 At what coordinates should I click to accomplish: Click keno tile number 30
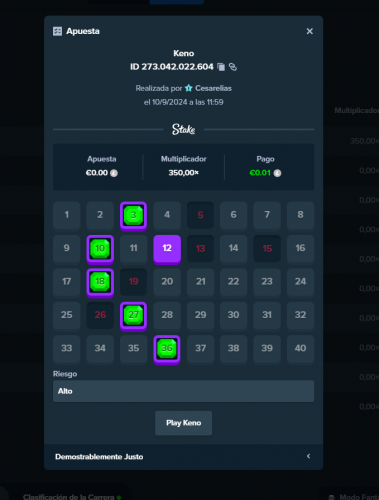click(234, 315)
